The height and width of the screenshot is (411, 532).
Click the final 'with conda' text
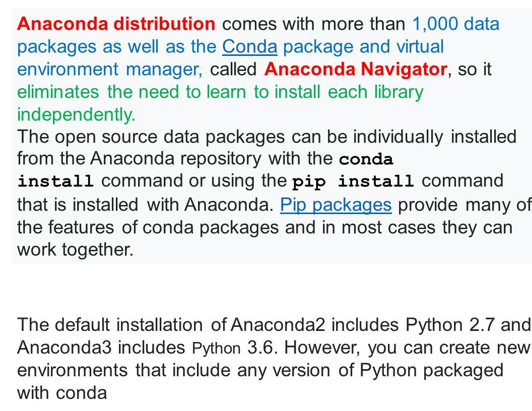click(x=62, y=393)
